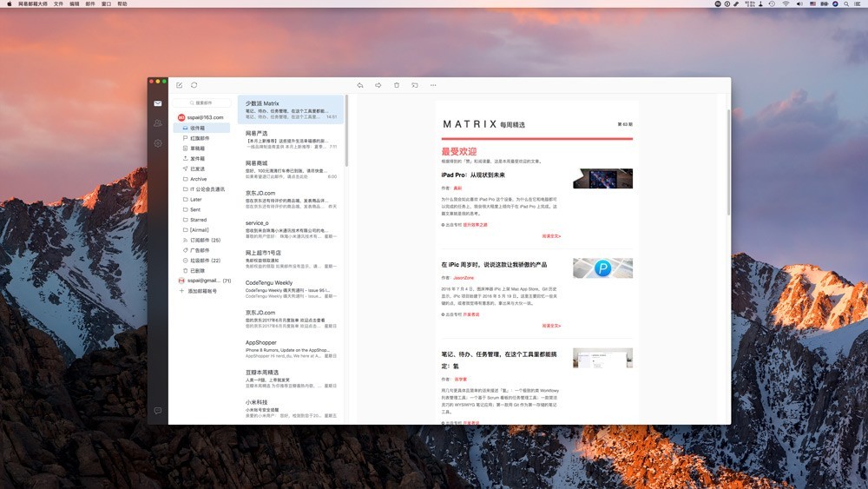Screen dimensions: 868x489
Task: Open the Sent folder
Action: coord(201,210)
